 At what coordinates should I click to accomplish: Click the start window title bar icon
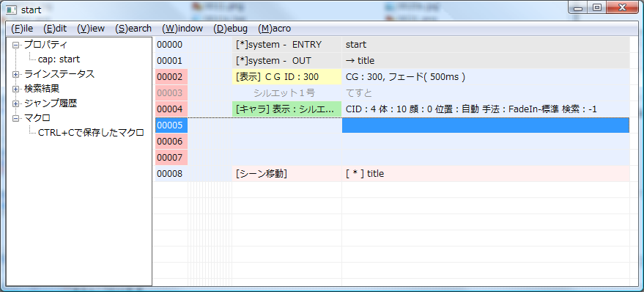[x=12, y=9]
